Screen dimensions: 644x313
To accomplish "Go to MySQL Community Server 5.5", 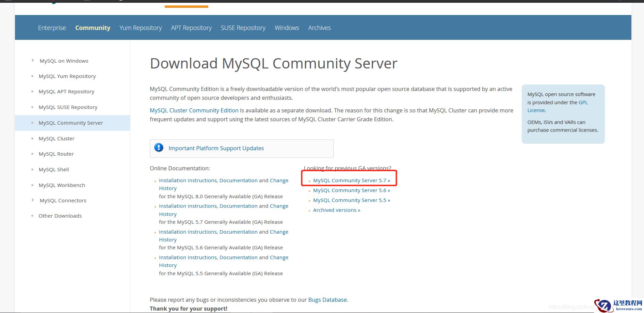I will (351, 200).
